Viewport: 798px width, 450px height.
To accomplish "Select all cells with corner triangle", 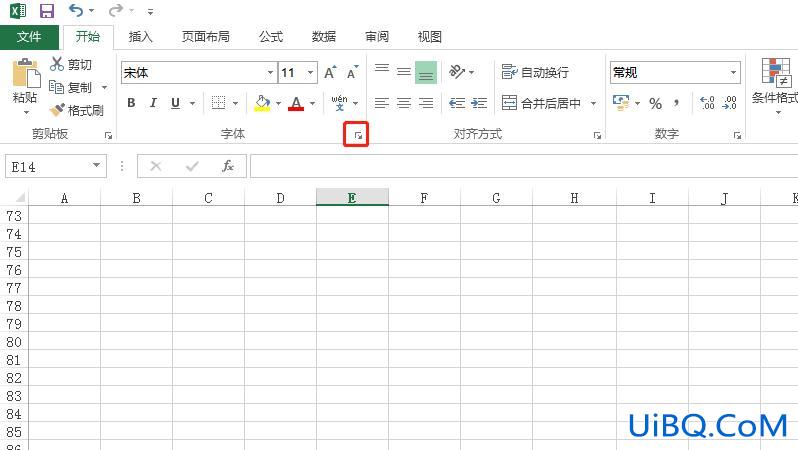I will pyautogui.click(x=19, y=198).
